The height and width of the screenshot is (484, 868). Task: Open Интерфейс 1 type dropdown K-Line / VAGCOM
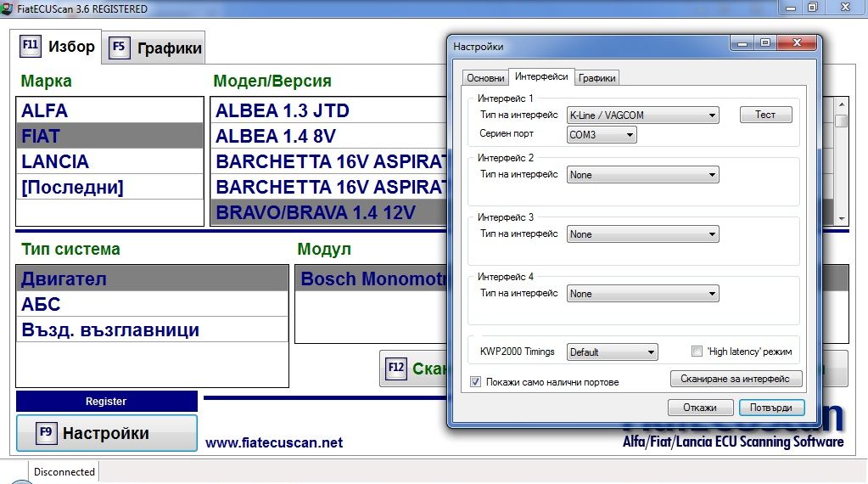[x=642, y=115]
